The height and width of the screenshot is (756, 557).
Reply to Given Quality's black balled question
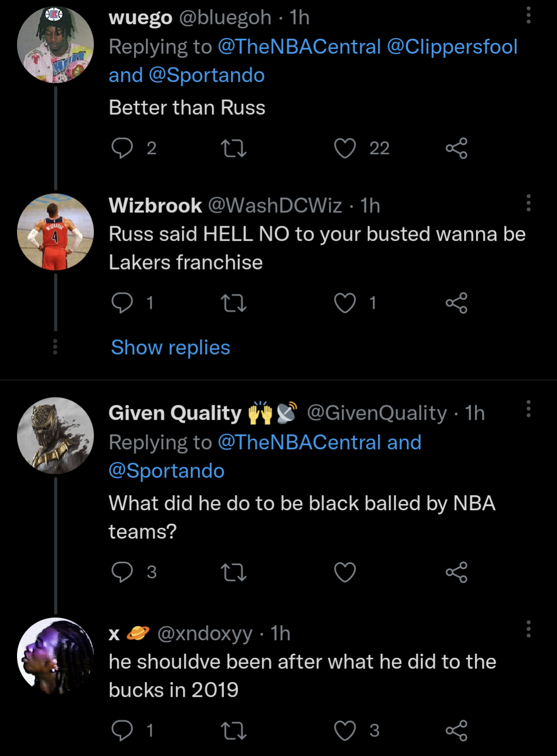coord(123,572)
